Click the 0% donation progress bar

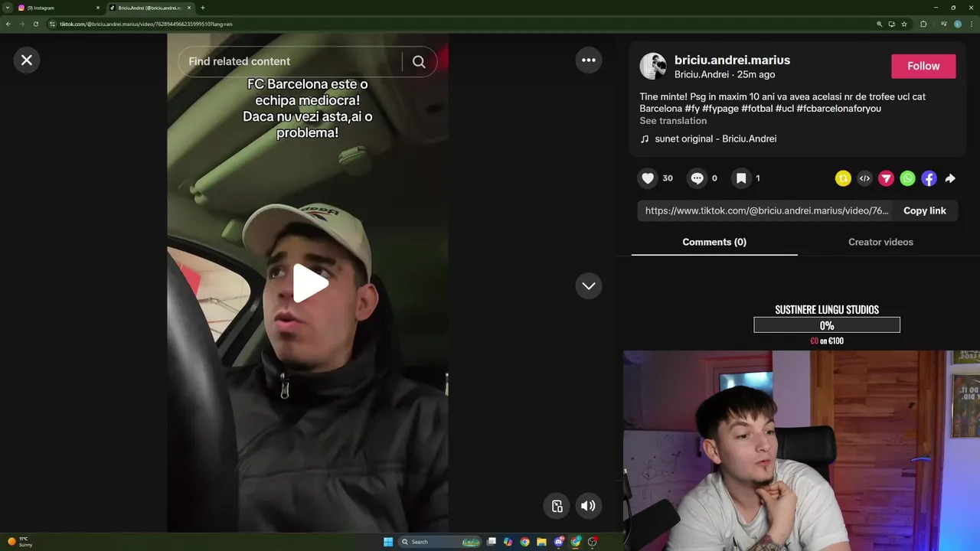point(827,325)
